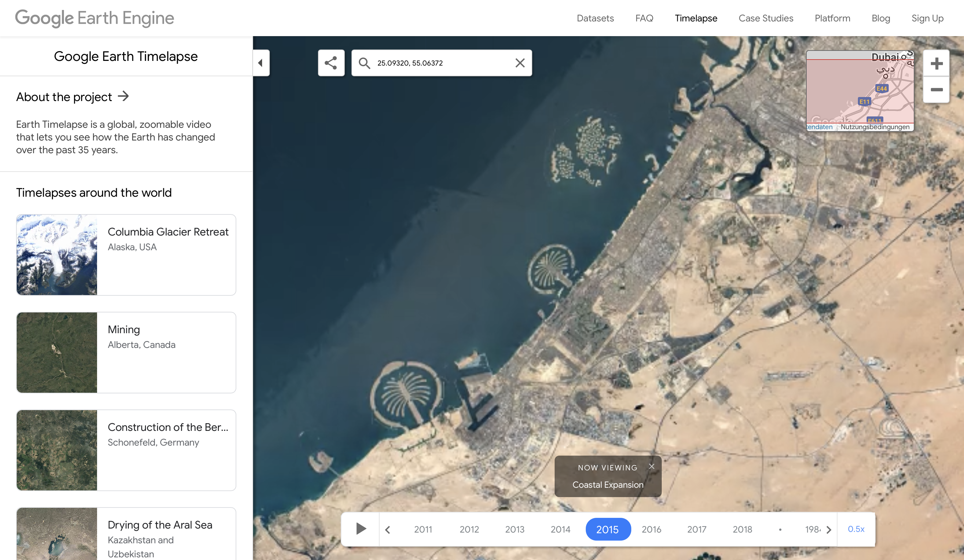Screen dimensions: 964x560
Task: Select year 2016 on timeline
Action: (x=651, y=530)
